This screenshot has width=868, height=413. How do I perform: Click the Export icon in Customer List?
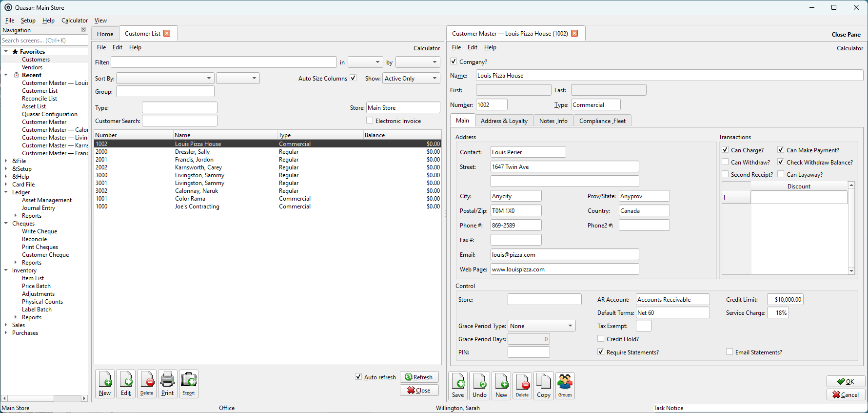(x=189, y=384)
